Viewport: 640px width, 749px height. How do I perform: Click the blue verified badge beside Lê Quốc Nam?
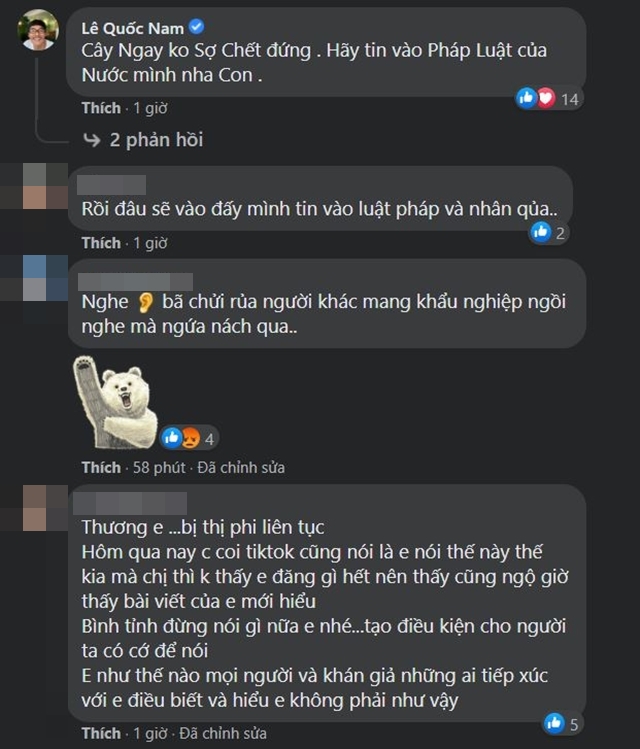197,27
